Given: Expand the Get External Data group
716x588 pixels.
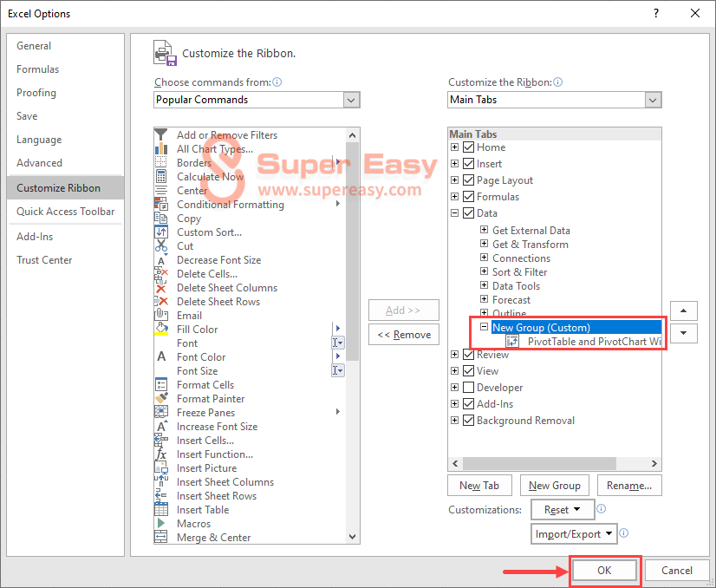Looking at the screenshot, I should coord(484,229).
